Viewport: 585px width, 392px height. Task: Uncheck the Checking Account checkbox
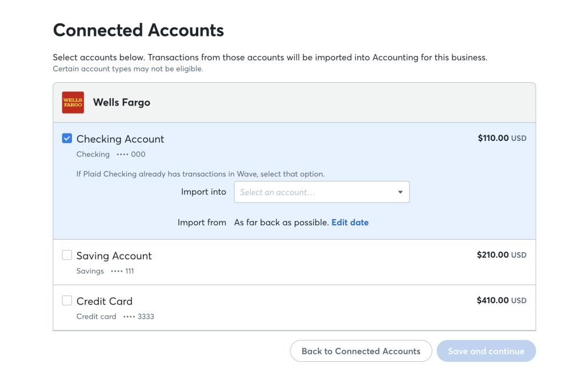tap(67, 138)
